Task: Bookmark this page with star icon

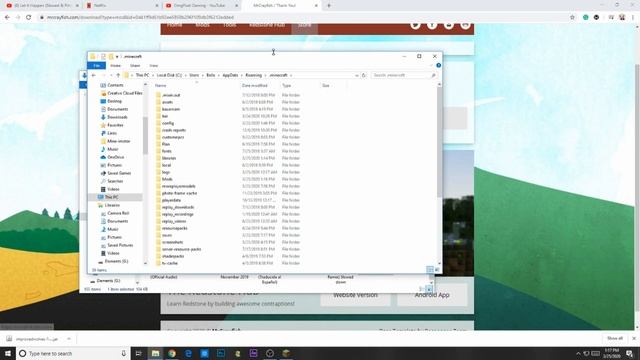Action: 572,17
